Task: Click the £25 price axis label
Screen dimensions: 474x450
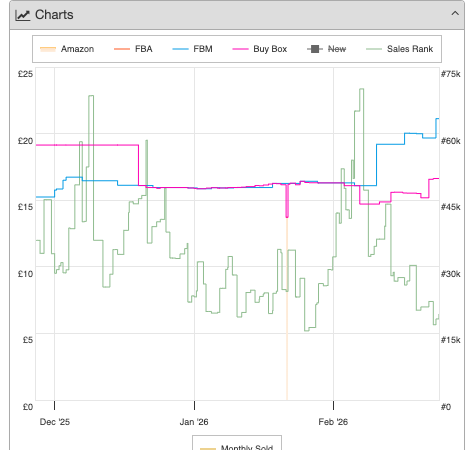Action: coord(25,74)
